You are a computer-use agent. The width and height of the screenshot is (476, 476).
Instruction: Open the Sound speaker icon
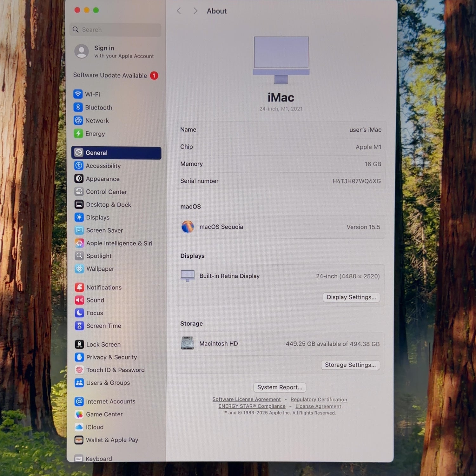pos(79,300)
